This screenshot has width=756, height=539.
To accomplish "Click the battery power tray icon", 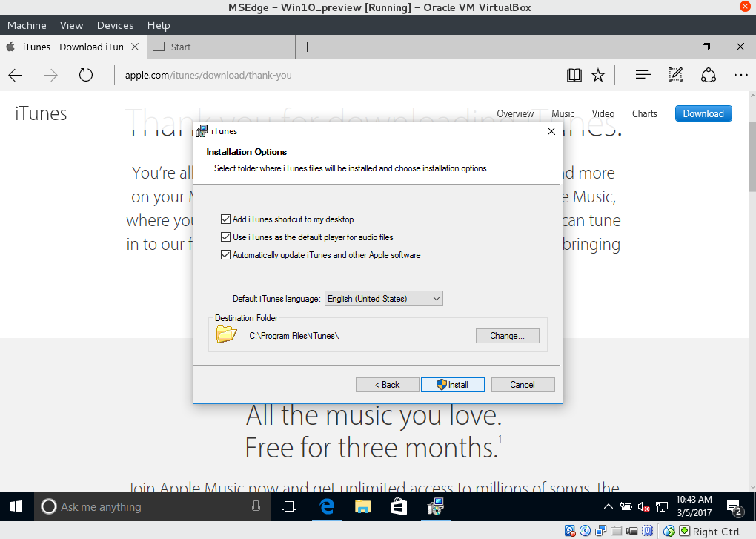I will coord(626,506).
